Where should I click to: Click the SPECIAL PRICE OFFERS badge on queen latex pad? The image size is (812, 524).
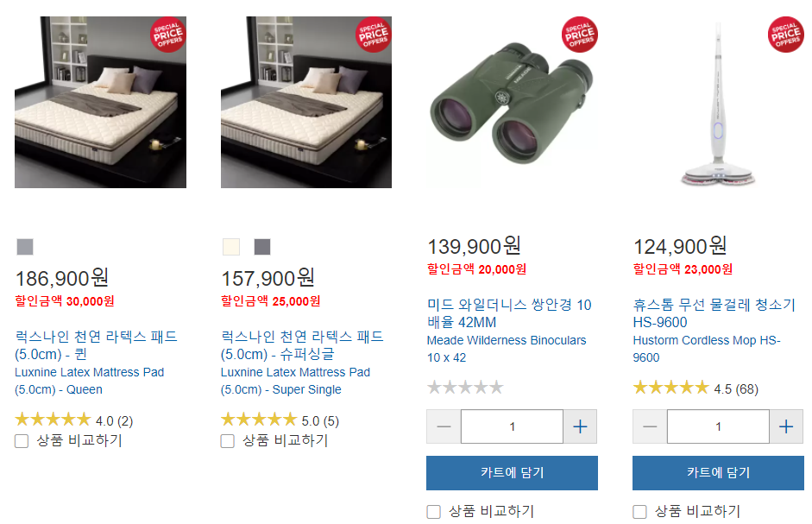(x=169, y=35)
